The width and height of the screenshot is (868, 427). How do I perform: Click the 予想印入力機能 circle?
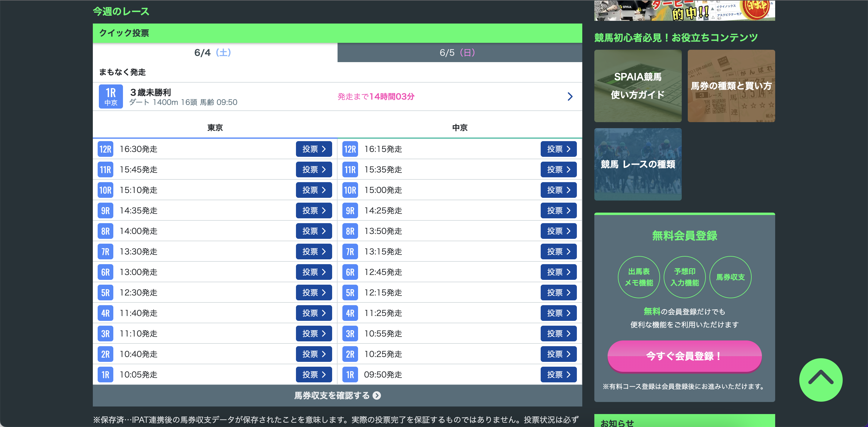click(685, 277)
